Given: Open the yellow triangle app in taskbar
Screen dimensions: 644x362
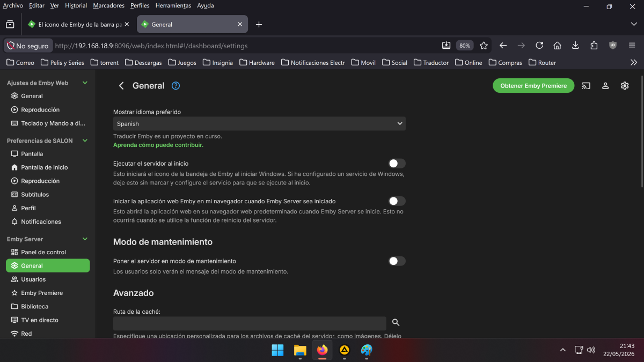Looking at the screenshot, I should click(345, 350).
